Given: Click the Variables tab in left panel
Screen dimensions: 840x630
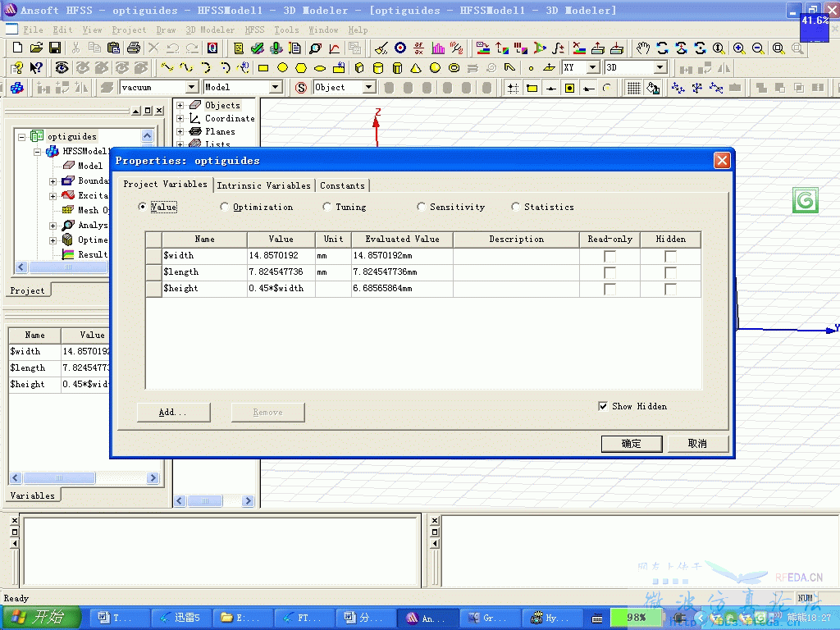Looking at the screenshot, I should pos(33,495).
